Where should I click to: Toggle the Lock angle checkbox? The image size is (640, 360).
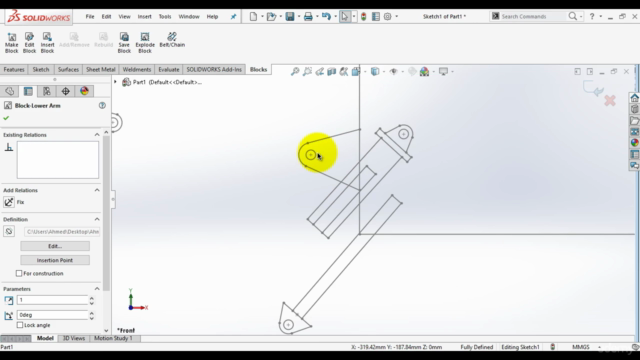20,325
